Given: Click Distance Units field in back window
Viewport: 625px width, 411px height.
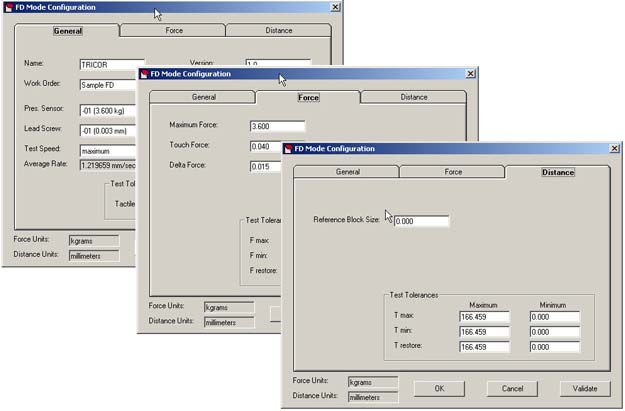Looking at the screenshot, I should [94, 256].
